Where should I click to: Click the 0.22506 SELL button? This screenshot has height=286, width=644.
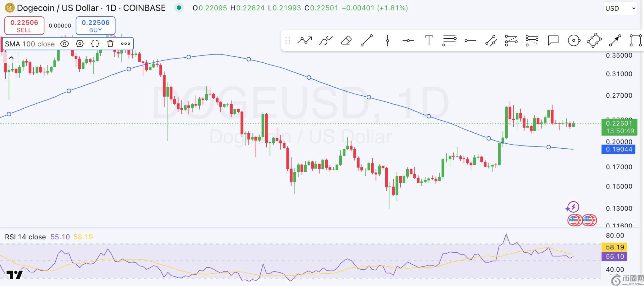point(24,26)
